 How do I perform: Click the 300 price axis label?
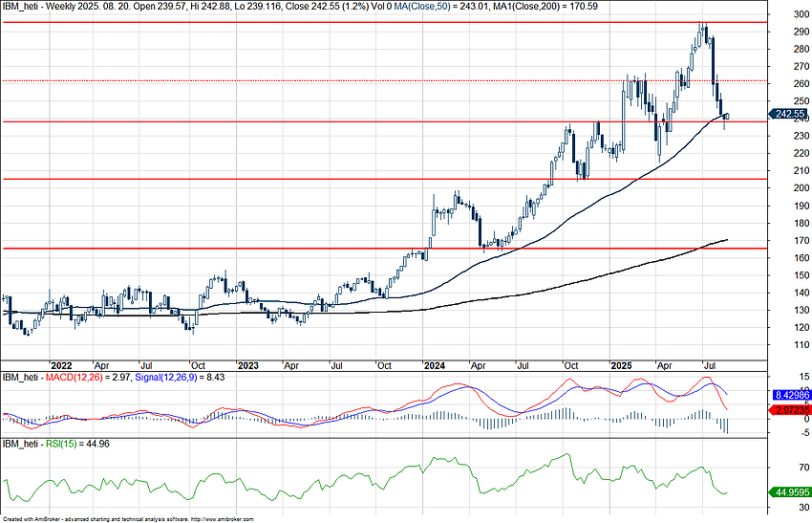(x=801, y=14)
